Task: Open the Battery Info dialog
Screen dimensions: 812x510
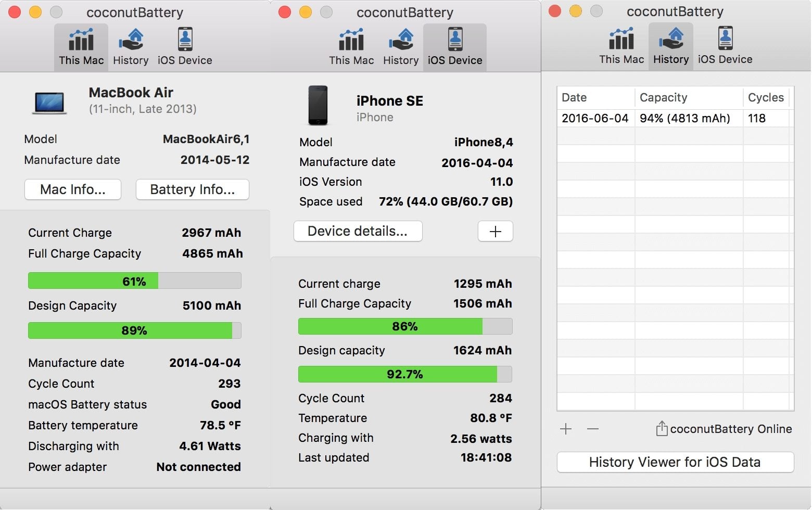Action: (x=192, y=189)
